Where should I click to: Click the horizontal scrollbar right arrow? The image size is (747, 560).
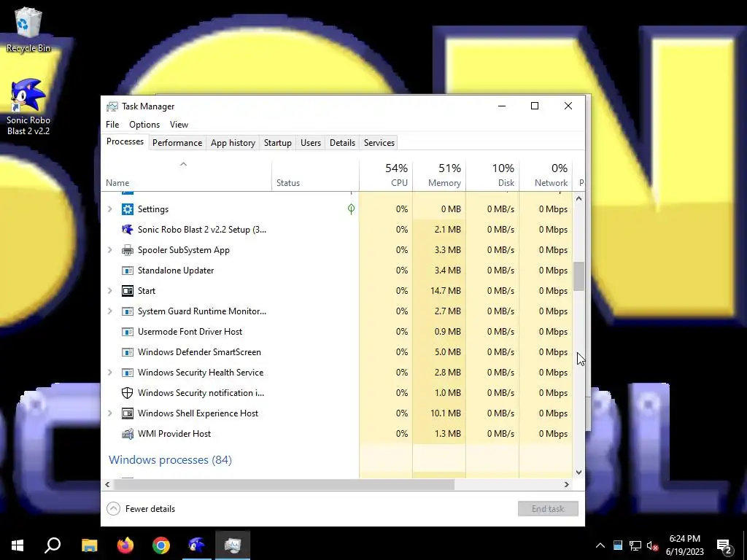click(x=566, y=484)
